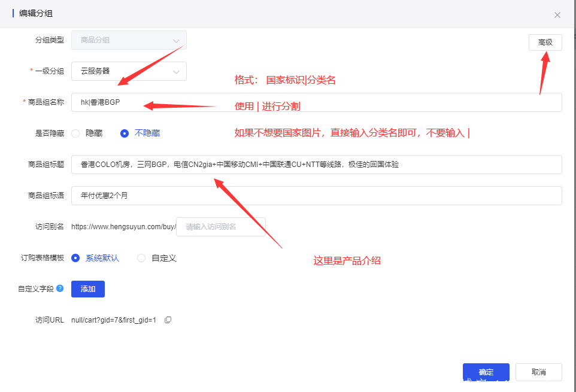The image size is (576, 392).
Task: Open the 一级分组 dropdown showing 云服务器
Action: (129, 71)
